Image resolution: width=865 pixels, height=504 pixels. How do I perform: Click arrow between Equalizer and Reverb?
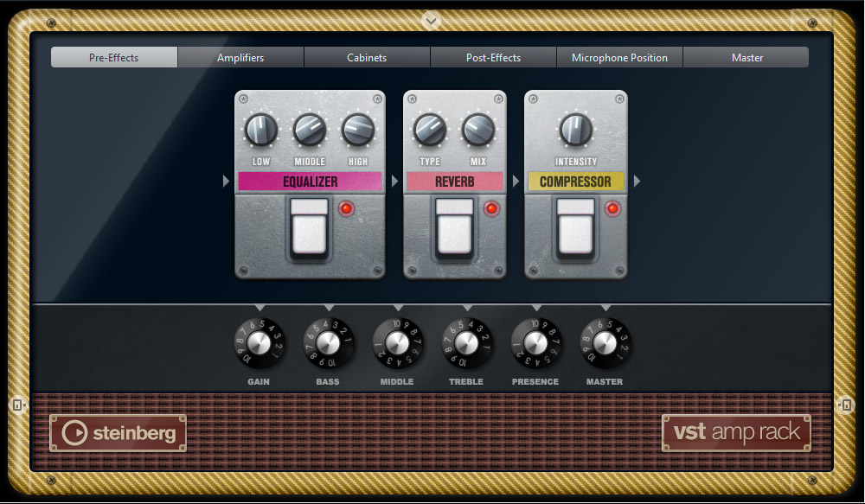394,181
